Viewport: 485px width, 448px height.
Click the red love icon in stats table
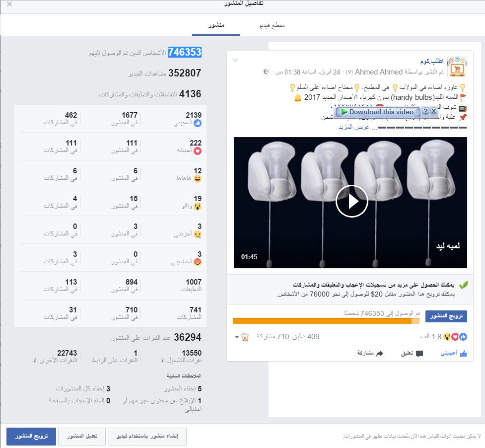[198, 151]
